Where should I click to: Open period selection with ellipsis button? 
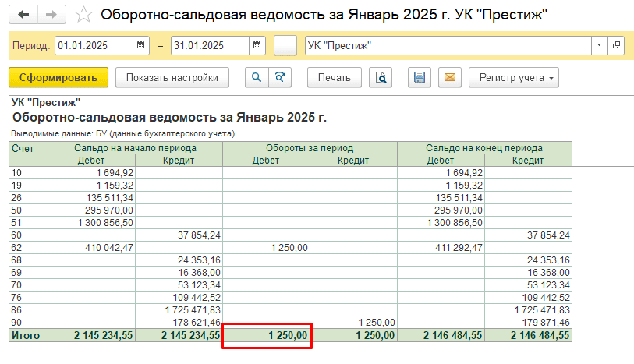pyautogui.click(x=285, y=46)
